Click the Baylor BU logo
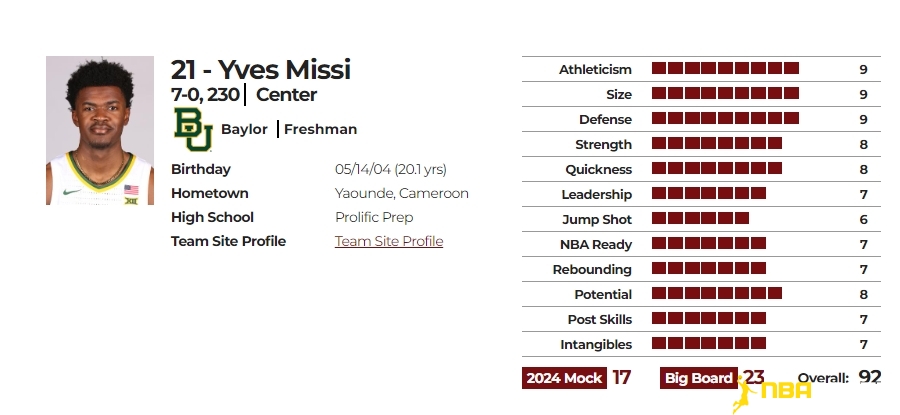Screen dimensions: 900x415 tap(193, 129)
